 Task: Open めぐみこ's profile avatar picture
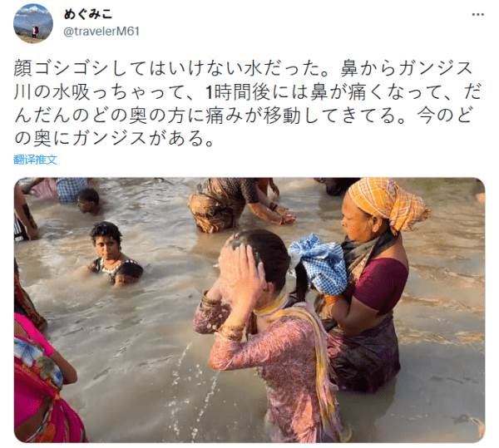(x=33, y=23)
